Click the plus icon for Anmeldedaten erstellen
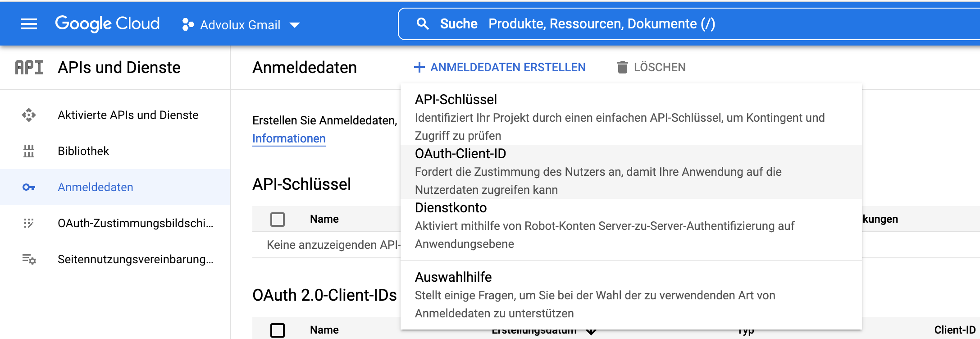980x339 pixels. [x=419, y=67]
